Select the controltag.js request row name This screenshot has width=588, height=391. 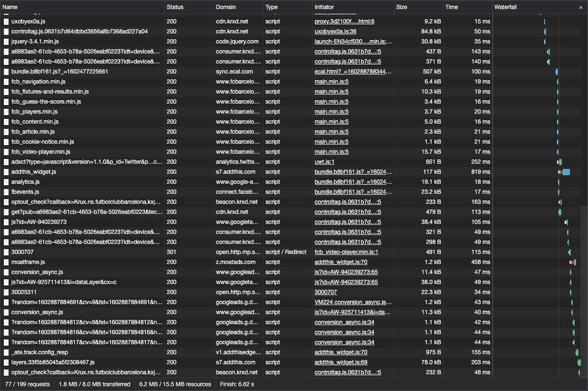[80, 32]
